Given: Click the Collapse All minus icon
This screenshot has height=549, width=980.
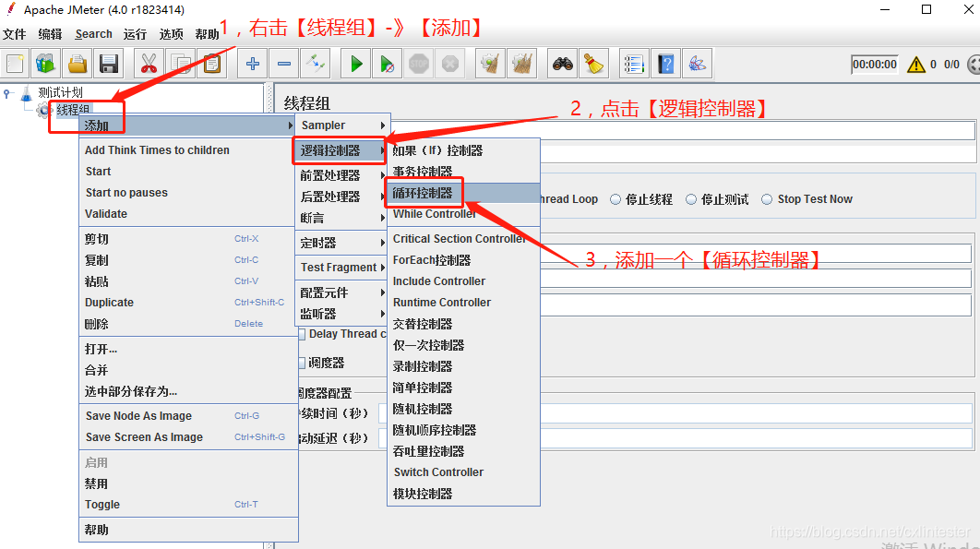Looking at the screenshot, I should click(283, 64).
